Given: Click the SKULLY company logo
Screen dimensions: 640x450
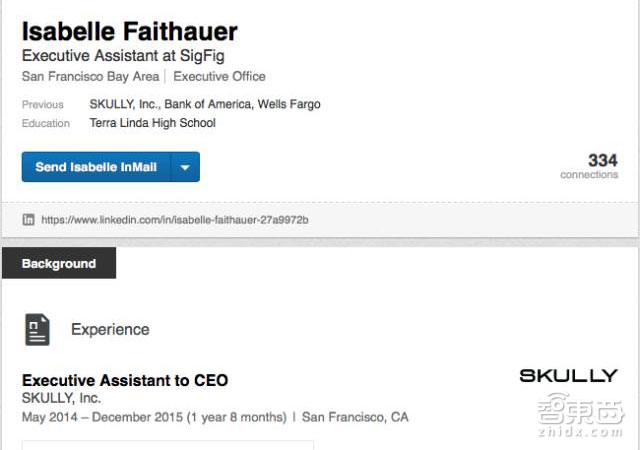Looking at the screenshot, I should click(x=568, y=376).
